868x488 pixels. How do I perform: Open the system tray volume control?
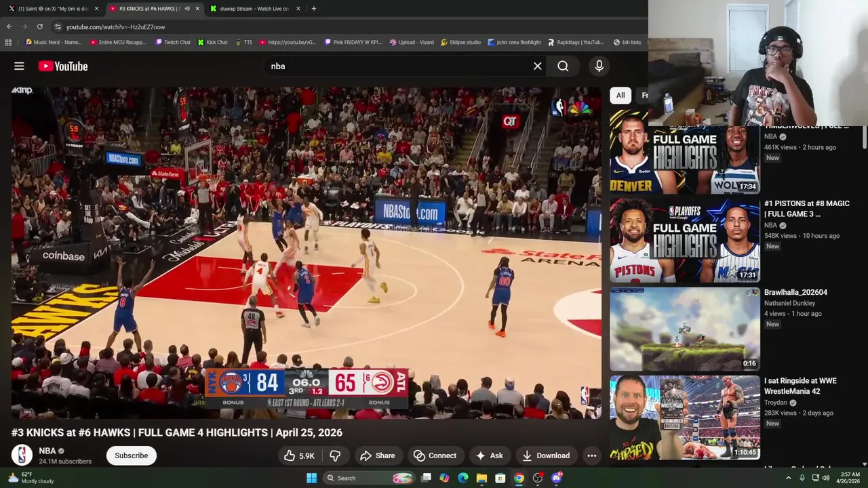click(826, 478)
